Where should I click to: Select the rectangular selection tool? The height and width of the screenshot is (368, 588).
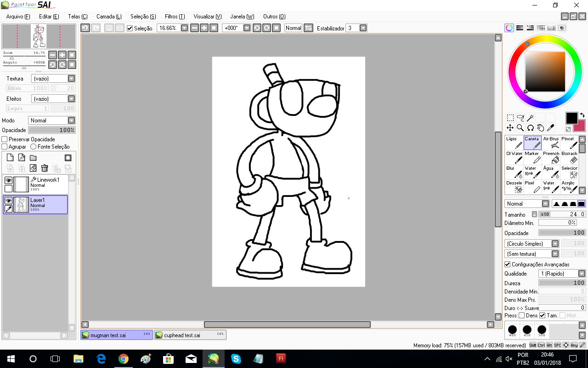(510, 118)
